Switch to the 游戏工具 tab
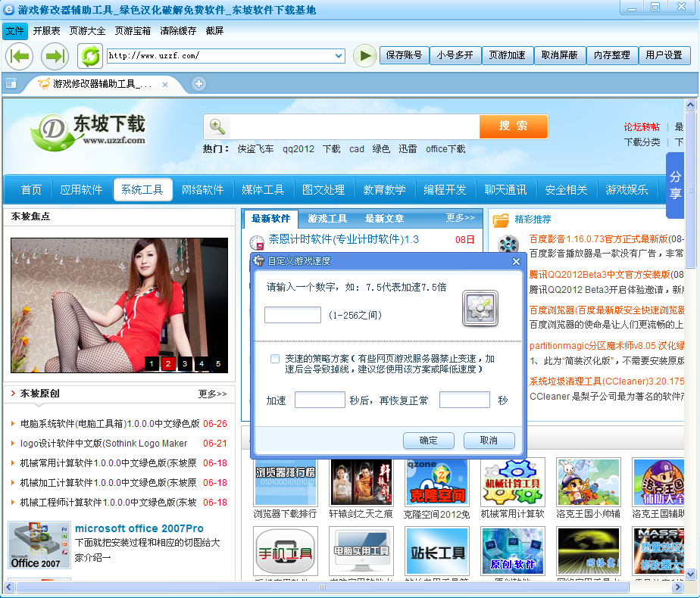This screenshot has width=700, height=598. tap(326, 217)
